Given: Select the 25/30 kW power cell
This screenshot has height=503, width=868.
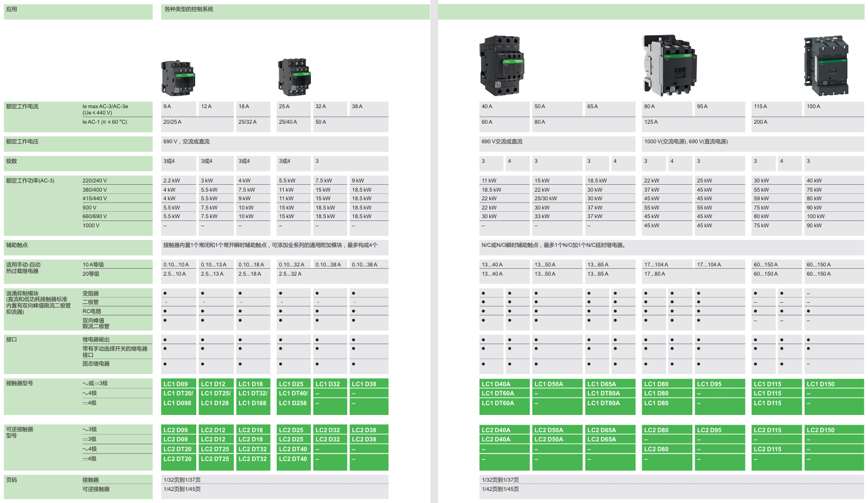Looking at the screenshot, I should tap(546, 199).
